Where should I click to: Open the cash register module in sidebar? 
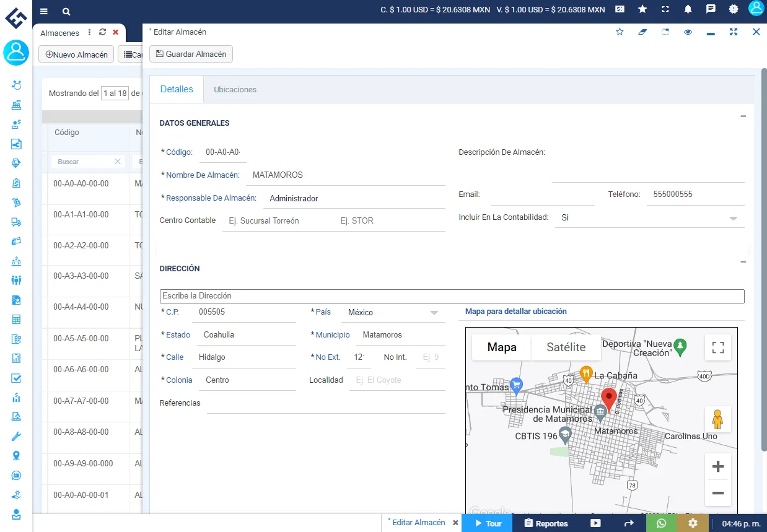(x=16, y=105)
